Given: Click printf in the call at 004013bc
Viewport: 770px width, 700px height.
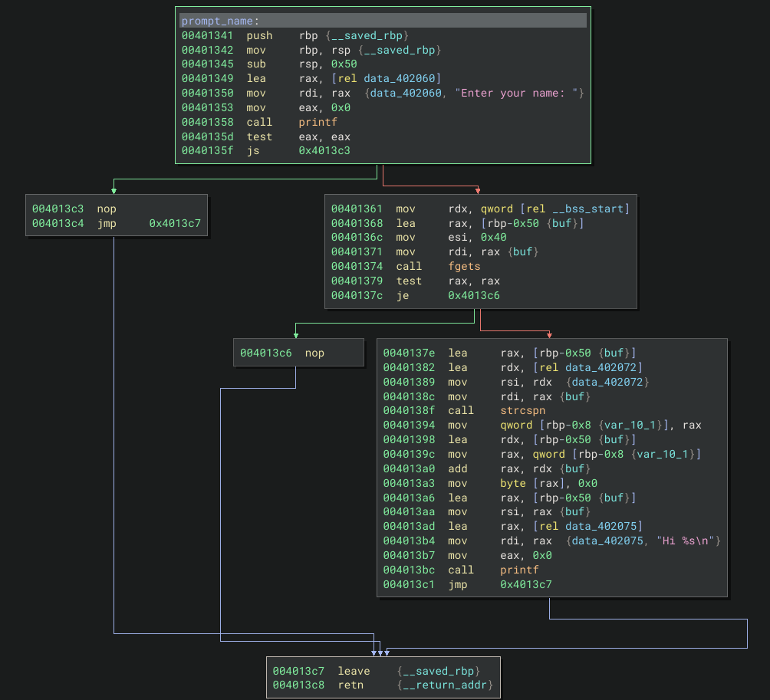Looking at the screenshot, I should click(x=519, y=570).
